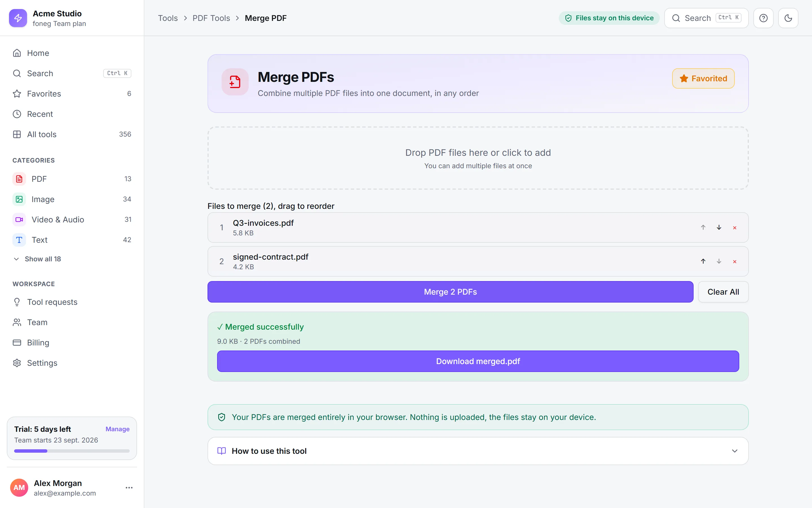Move Q3-invoices.pdf down with arrow
Screen dimensions: 812x508
[x=719, y=227]
